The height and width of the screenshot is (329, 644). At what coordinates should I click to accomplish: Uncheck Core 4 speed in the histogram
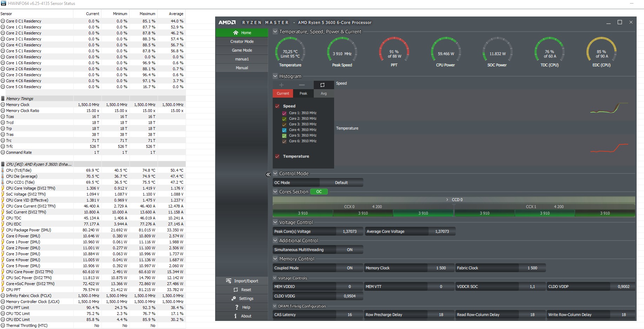point(284,130)
